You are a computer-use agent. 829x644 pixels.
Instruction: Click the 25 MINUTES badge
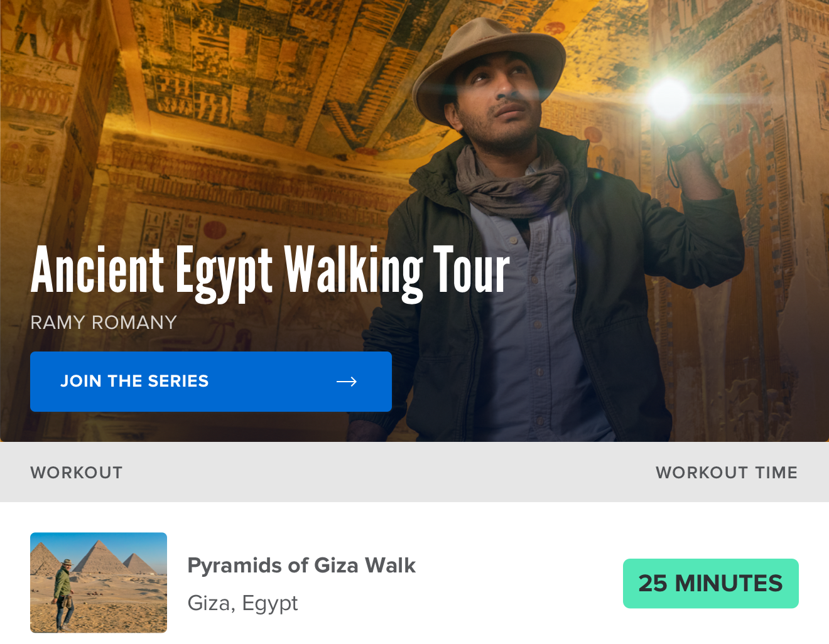(x=710, y=584)
